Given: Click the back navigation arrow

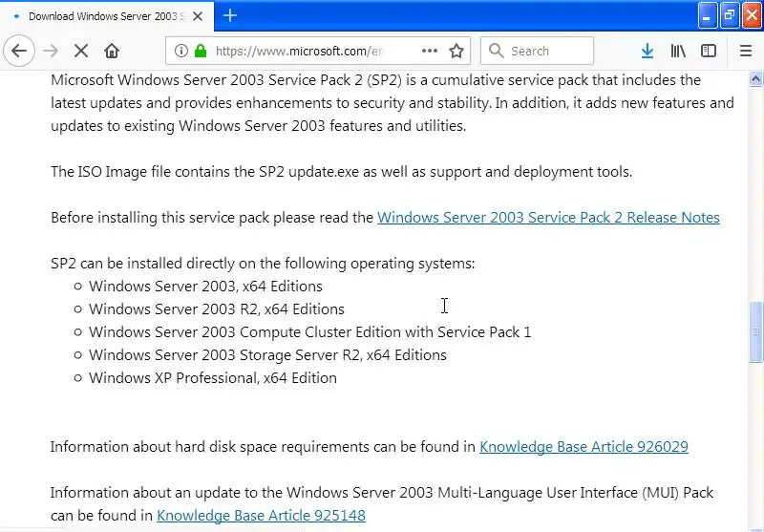Looking at the screenshot, I should pos(19,52).
